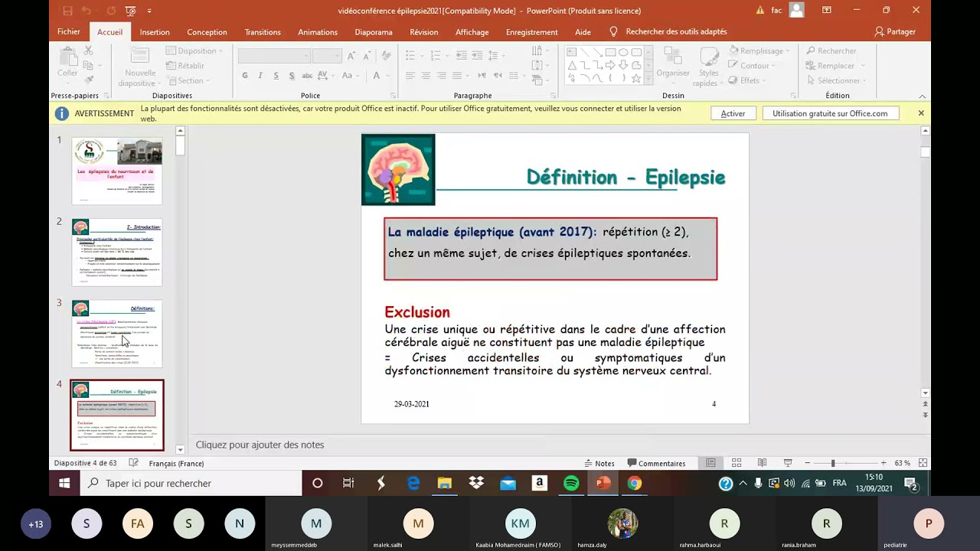Open the Affichage ribbon tab
Image resolution: width=980 pixels, height=551 pixels.
[472, 32]
